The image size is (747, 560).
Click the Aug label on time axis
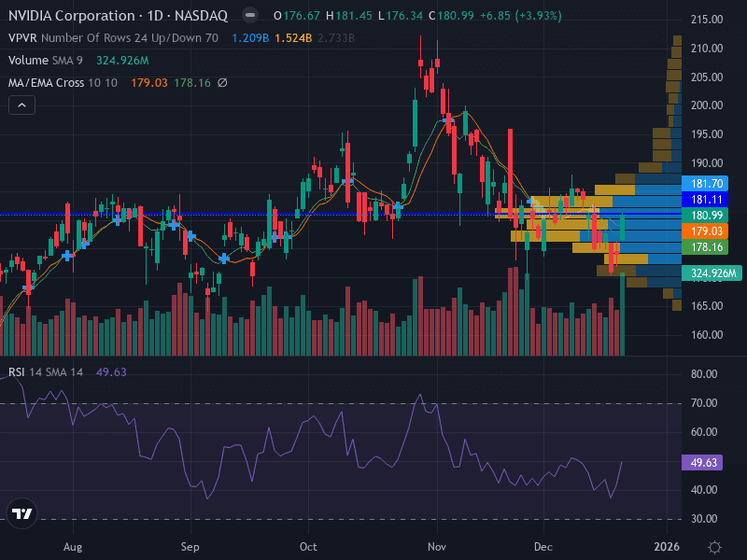coord(73,547)
